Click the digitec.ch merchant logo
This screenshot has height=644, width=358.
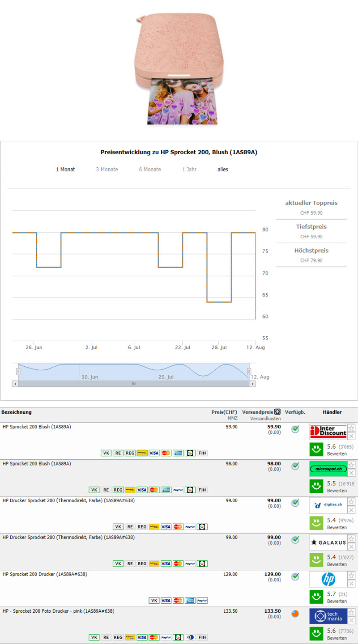[328, 506]
